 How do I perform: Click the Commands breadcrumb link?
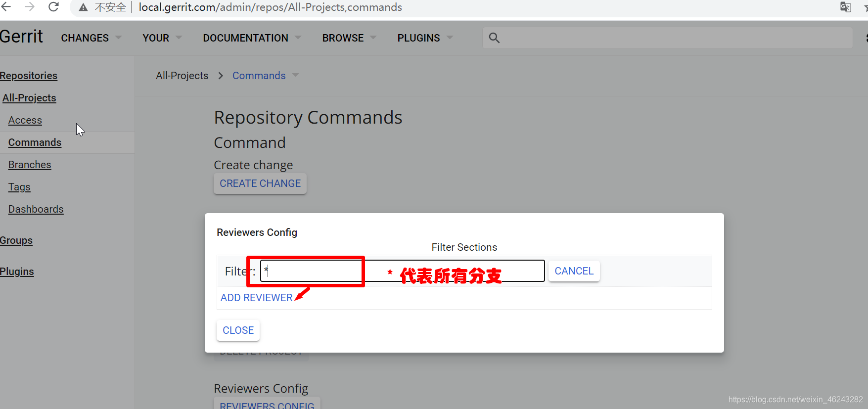coord(259,76)
